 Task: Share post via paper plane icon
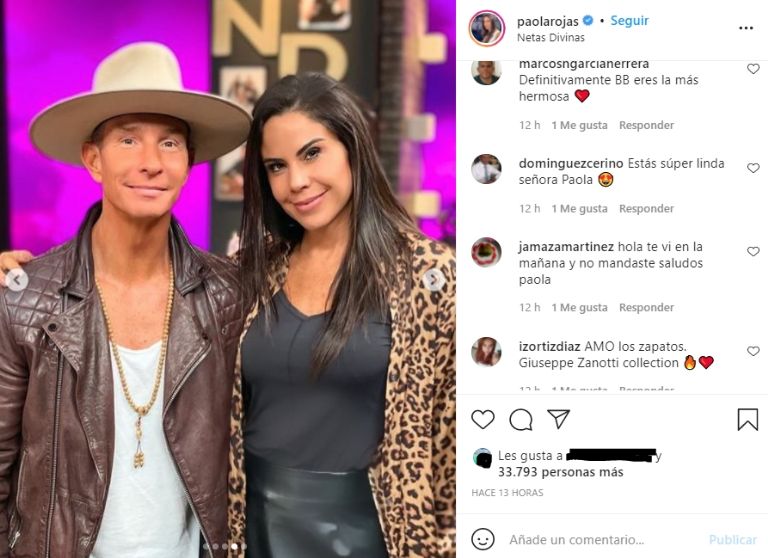click(x=558, y=419)
